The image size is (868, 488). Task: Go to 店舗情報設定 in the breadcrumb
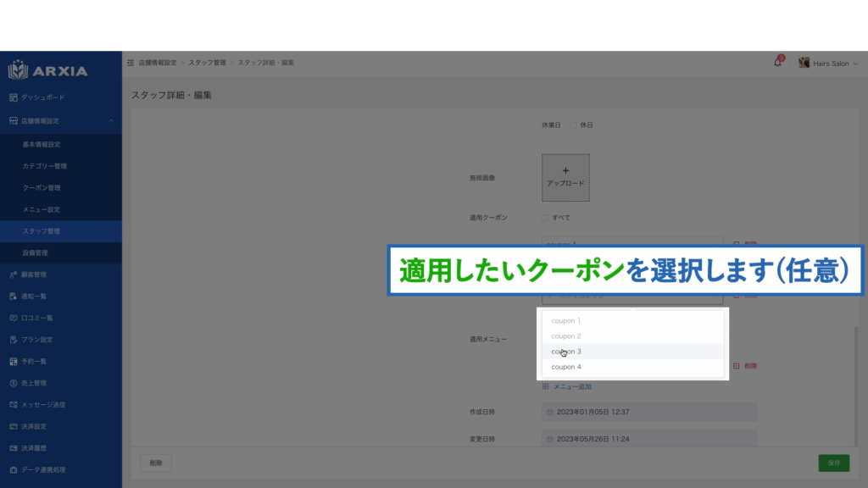point(157,63)
